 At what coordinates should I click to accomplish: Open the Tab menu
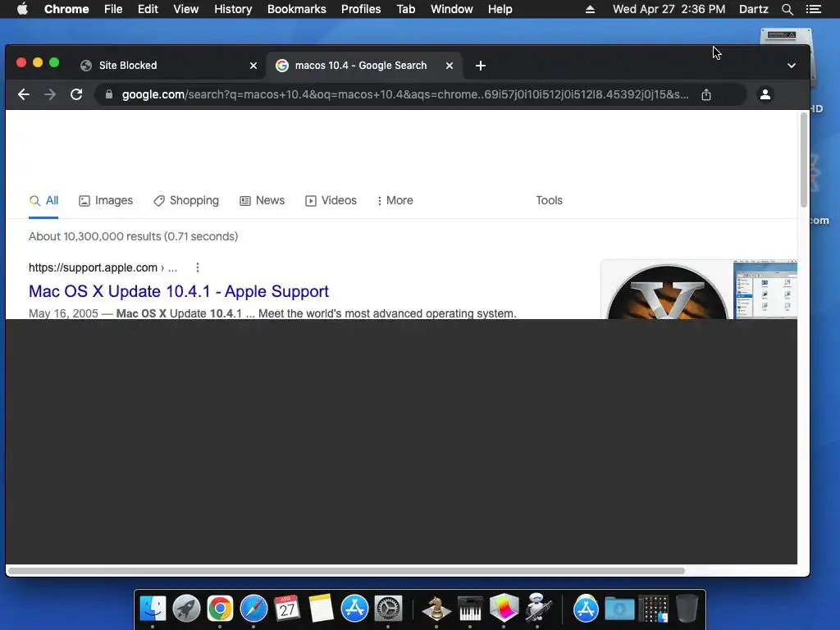[406, 9]
